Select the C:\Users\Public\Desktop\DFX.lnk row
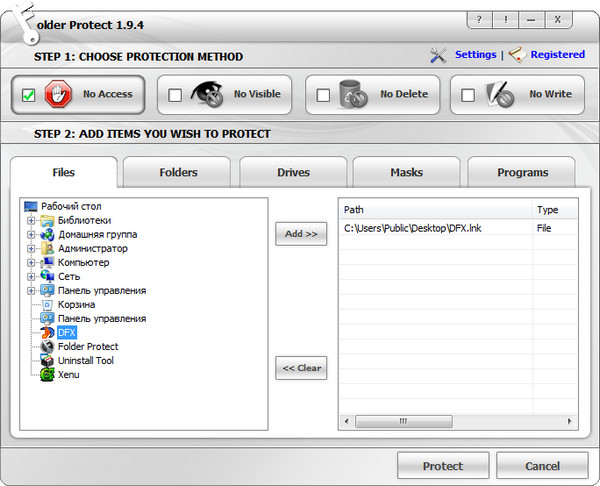Screen dimensions: 600x486 point(458,228)
